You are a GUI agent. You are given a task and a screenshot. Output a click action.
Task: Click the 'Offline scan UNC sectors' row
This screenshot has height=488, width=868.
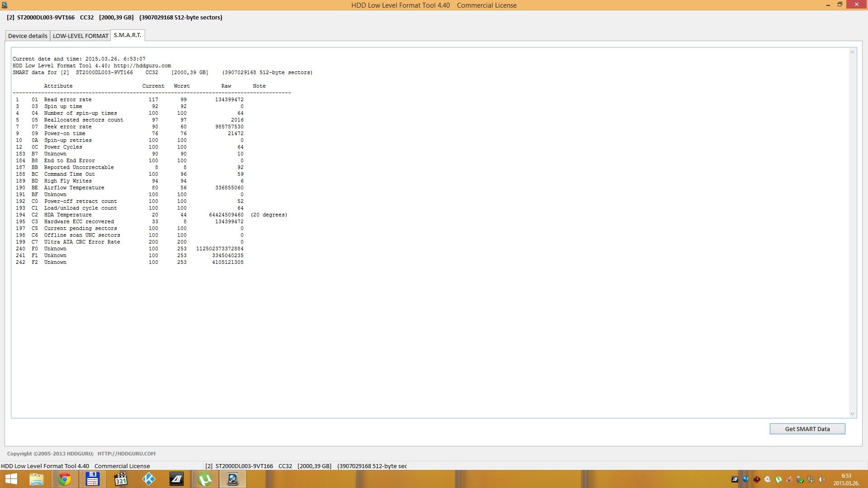coord(130,235)
